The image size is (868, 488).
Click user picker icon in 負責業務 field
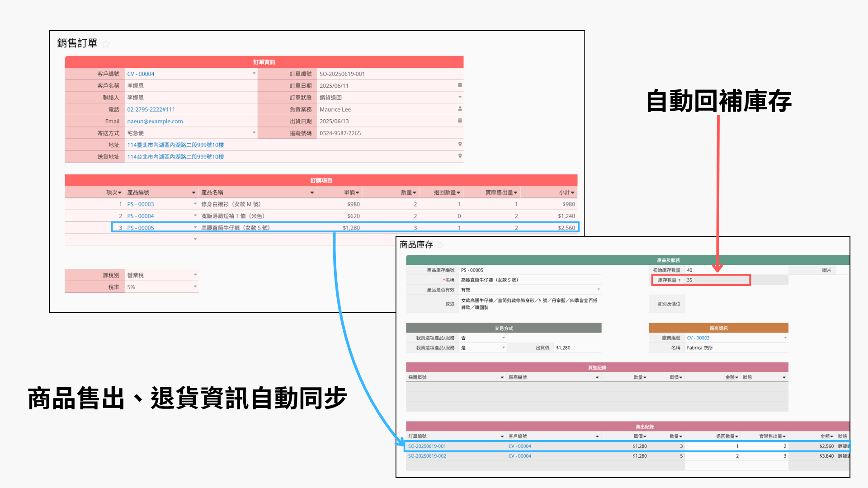tap(460, 109)
